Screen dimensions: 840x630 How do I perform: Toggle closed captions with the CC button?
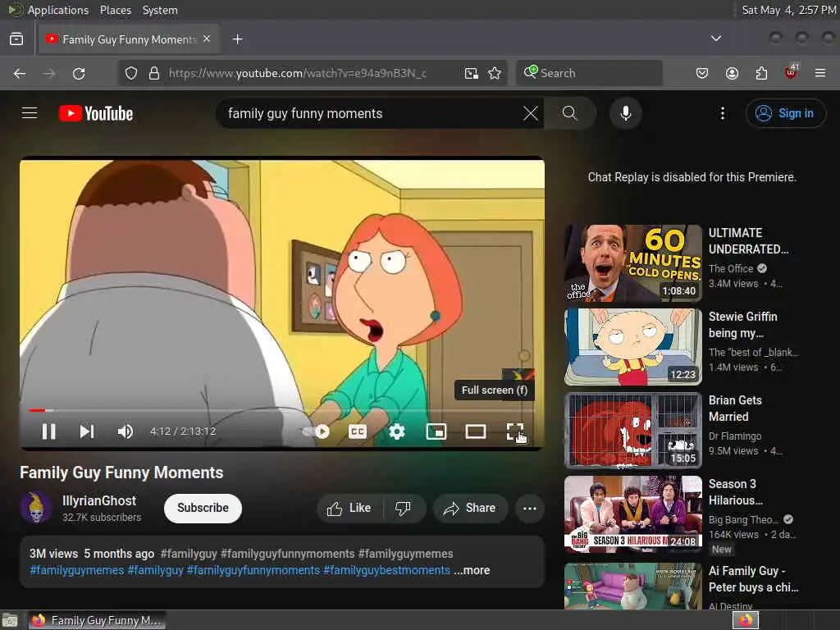358,431
